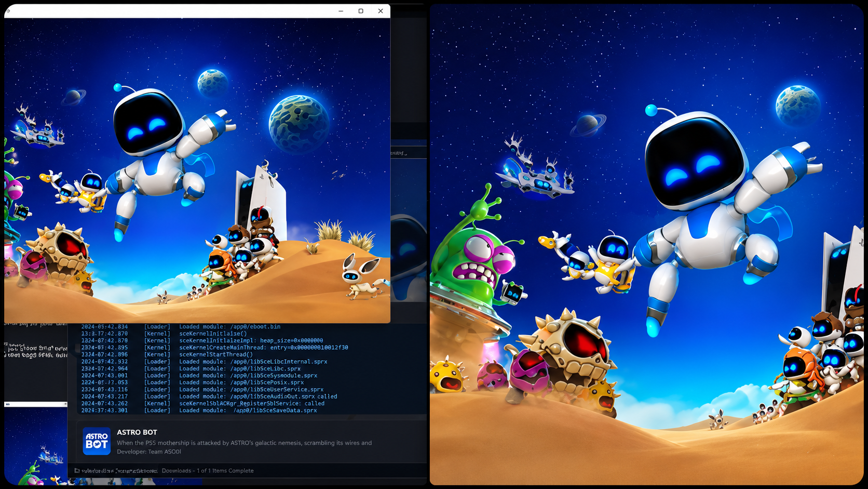Maximize the game window
The image size is (868, 489).
(x=361, y=11)
